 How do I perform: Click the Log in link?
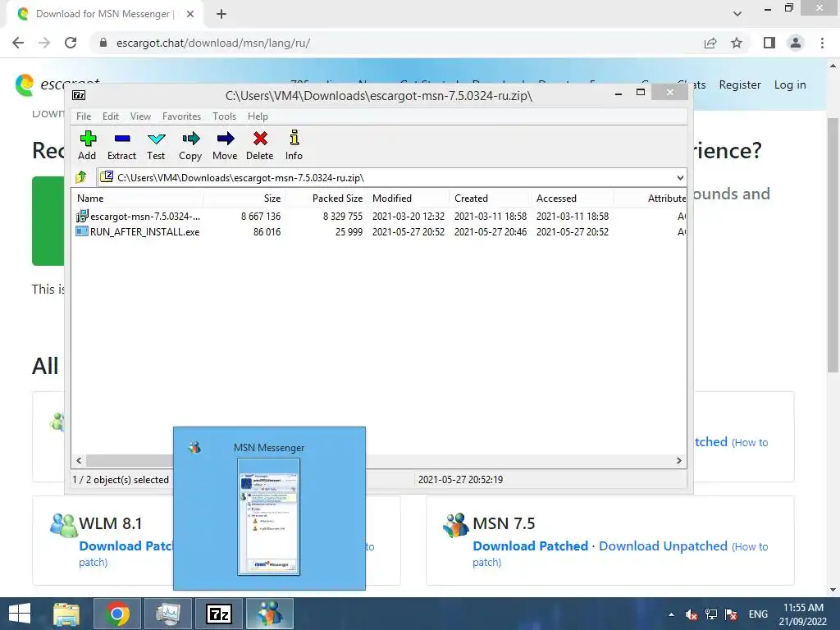(x=790, y=84)
